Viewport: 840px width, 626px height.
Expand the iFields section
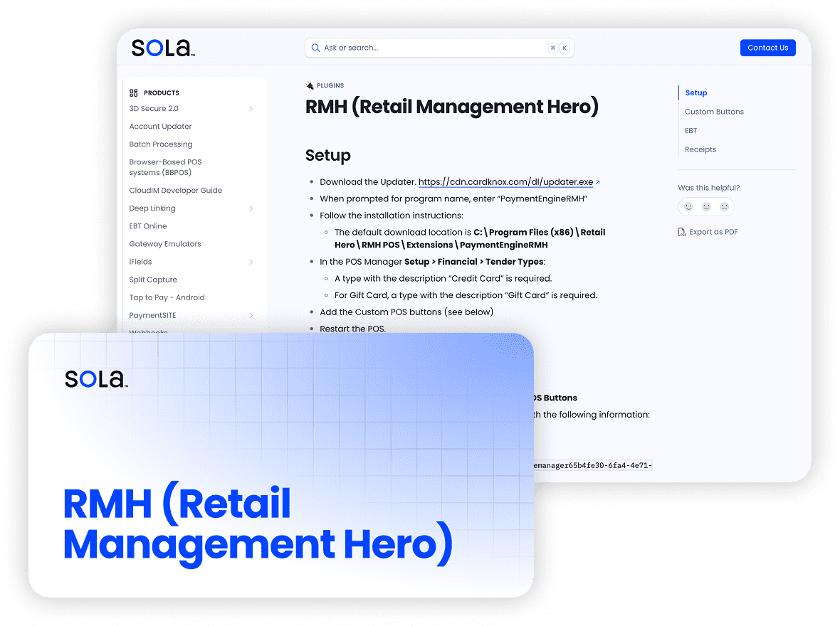point(251,262)
